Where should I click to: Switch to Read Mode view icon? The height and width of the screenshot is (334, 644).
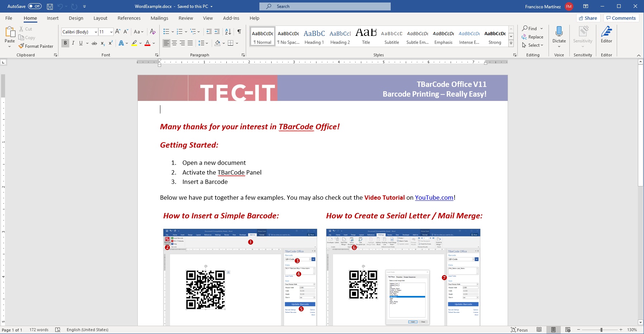pos(539,330)
